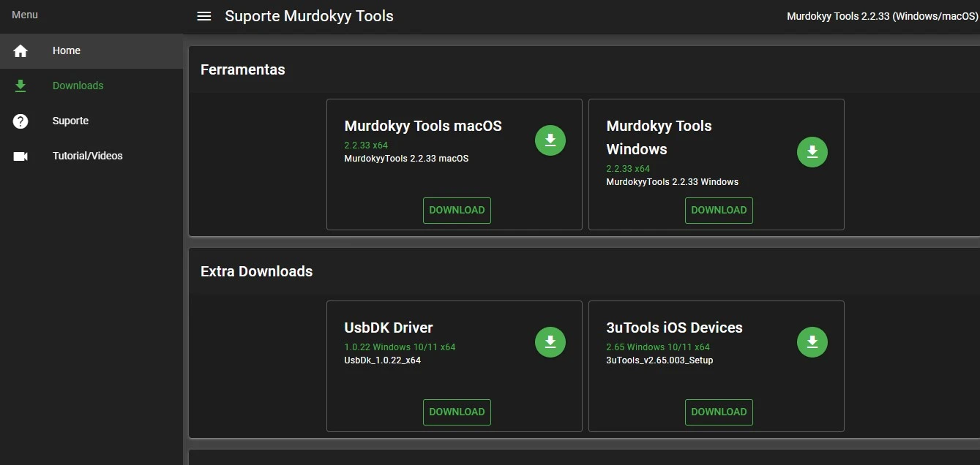980x465 pixels.
Task: Click the Tutorial/Videos camera icon
Action: click(x=20, y=156)
